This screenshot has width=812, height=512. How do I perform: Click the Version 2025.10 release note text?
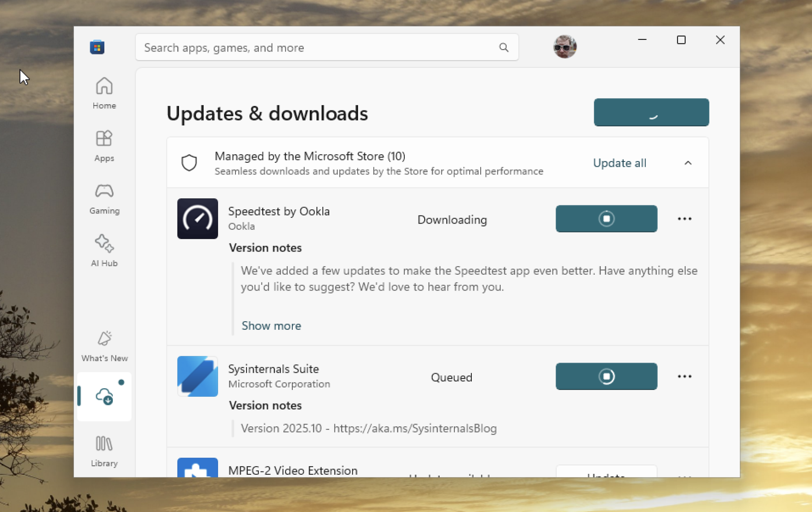pyautogui.click(x=369, y=428)
